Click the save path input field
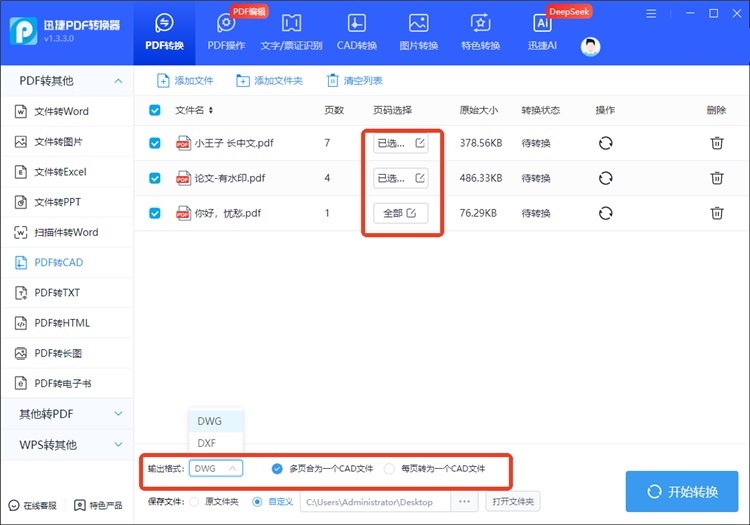 (x=375, y=502)
